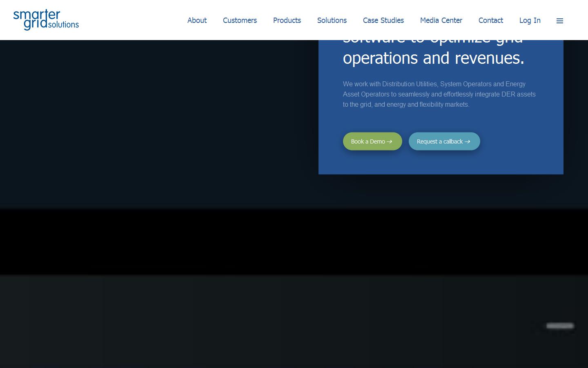Click the Book a Demo button
This screenshot has width=588, height=368.
[x=372, y=141]
